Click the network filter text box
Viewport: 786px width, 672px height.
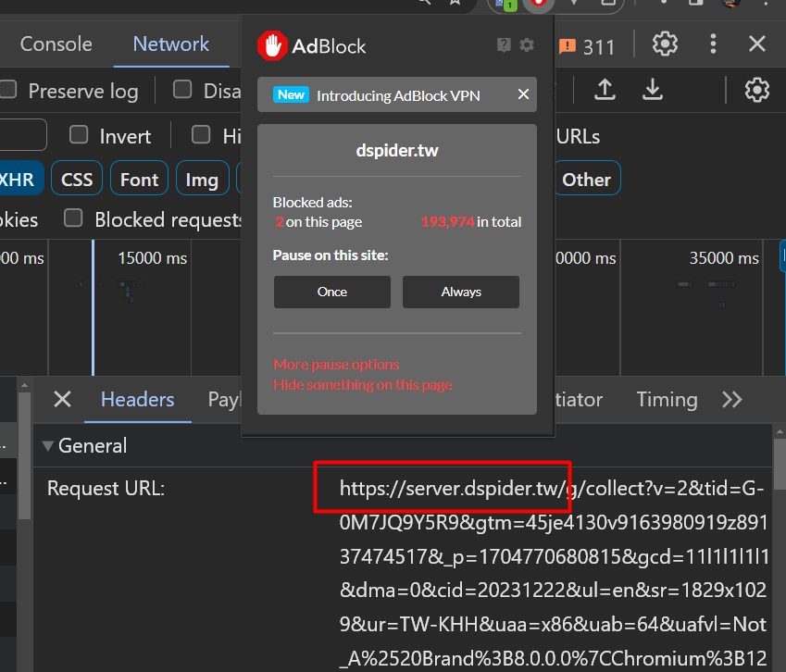[22, 135]
